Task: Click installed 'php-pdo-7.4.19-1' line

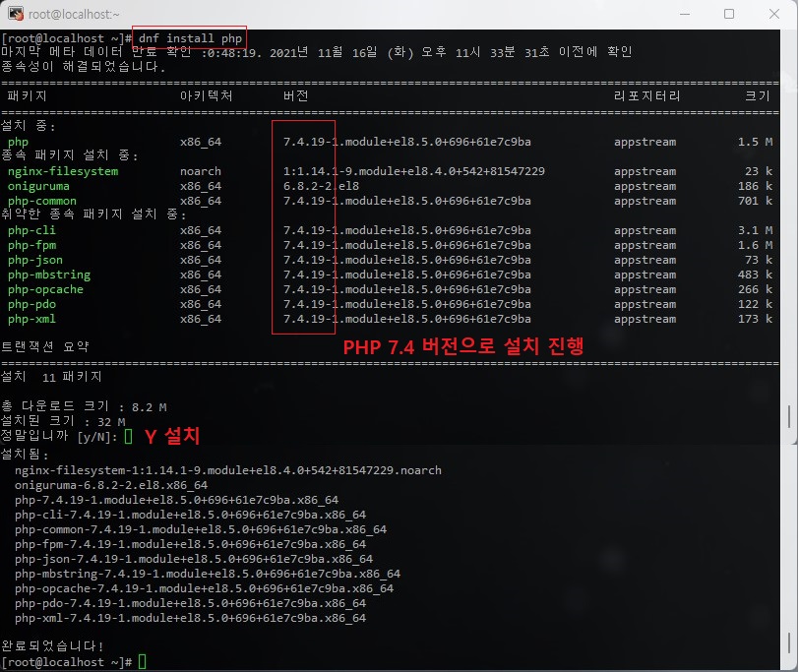Action: point(190,603)
